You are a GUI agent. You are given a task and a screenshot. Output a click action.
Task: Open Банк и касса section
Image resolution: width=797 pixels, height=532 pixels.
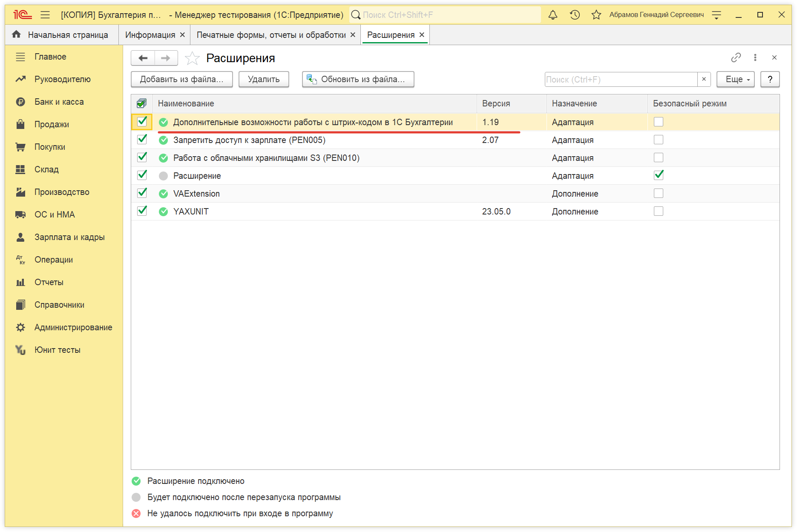59,102
